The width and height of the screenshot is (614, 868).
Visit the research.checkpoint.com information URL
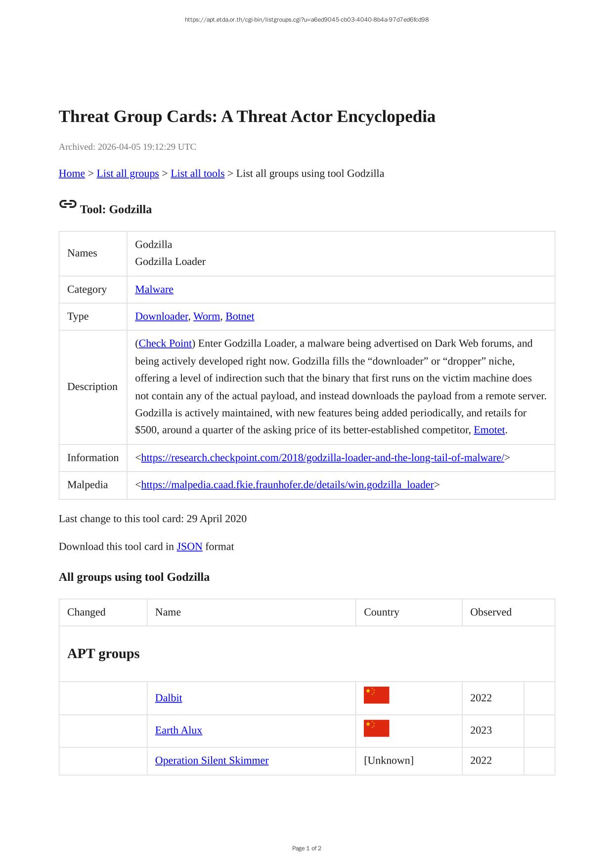point(322,458)
